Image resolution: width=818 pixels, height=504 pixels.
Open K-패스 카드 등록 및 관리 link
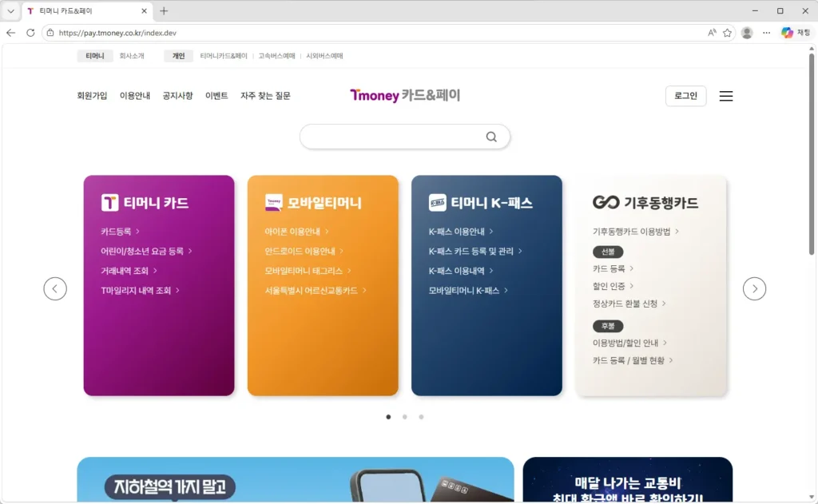[475, 251]
